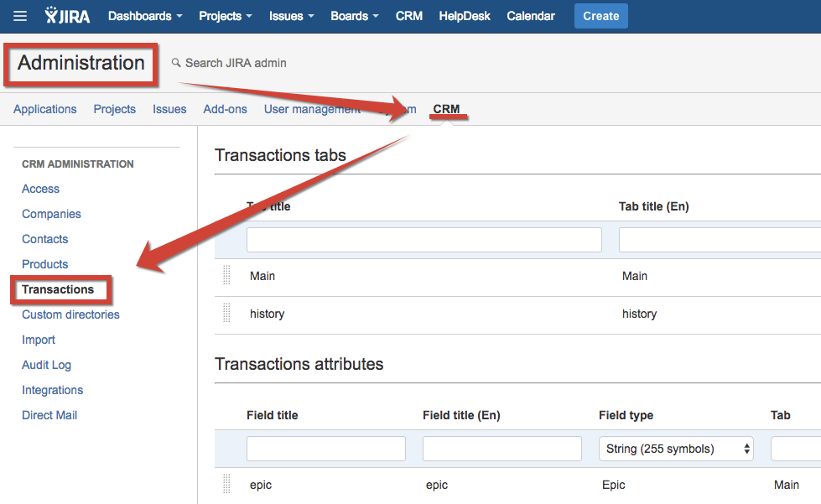Screen dimensions: 821x504
Task: Open HelpDesk in the top navigation
Action: pyautogui.click(x=465, y=16)
